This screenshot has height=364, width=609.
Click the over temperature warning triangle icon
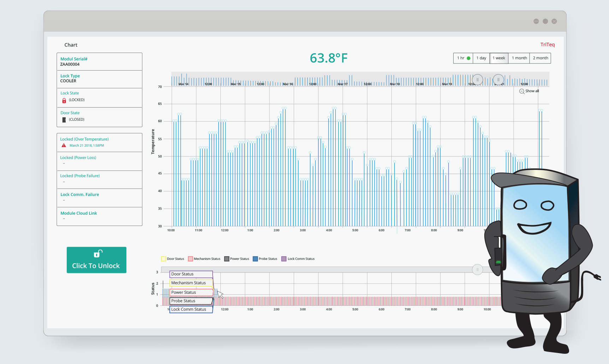[64, 145]
